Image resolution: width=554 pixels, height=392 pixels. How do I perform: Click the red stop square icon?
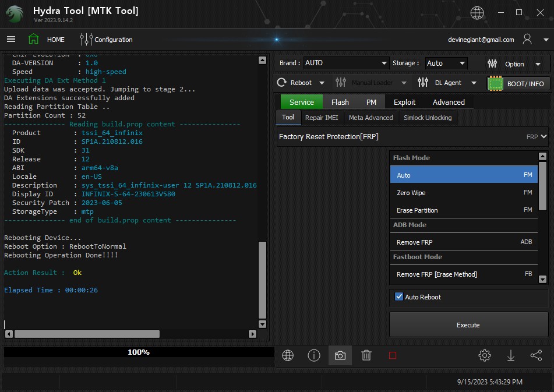coord(393,355)
